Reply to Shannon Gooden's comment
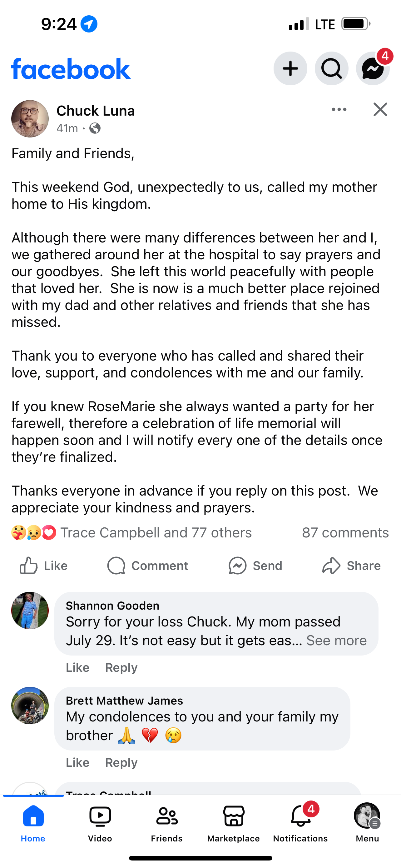Image resolution: width=401 pixels, height=868 pixels. click(121, 667)
